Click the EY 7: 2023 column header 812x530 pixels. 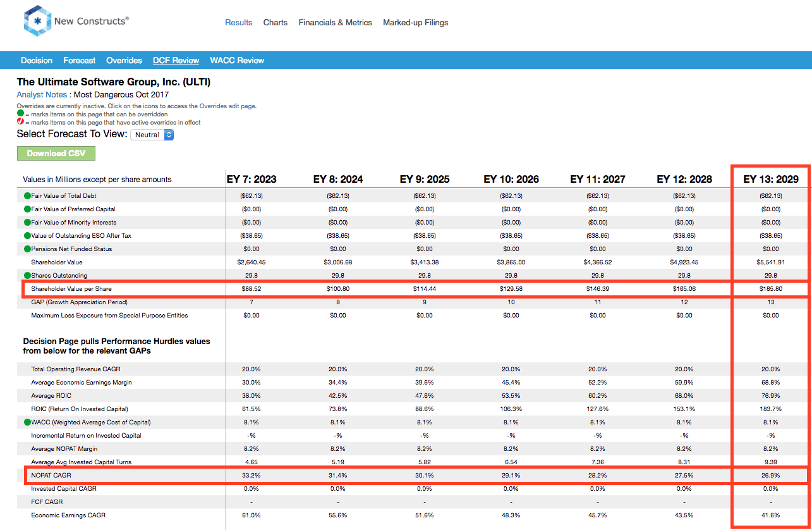click(251, 179)
